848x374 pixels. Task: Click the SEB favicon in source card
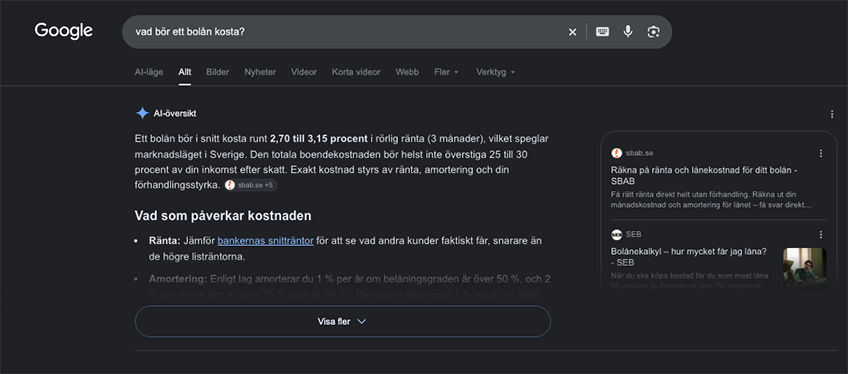(617, 235)
